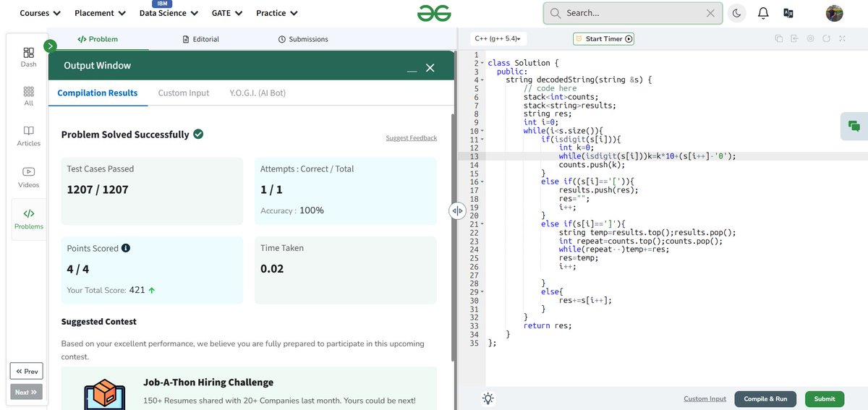Select the Custom Input tab

(x=184, y=93)
